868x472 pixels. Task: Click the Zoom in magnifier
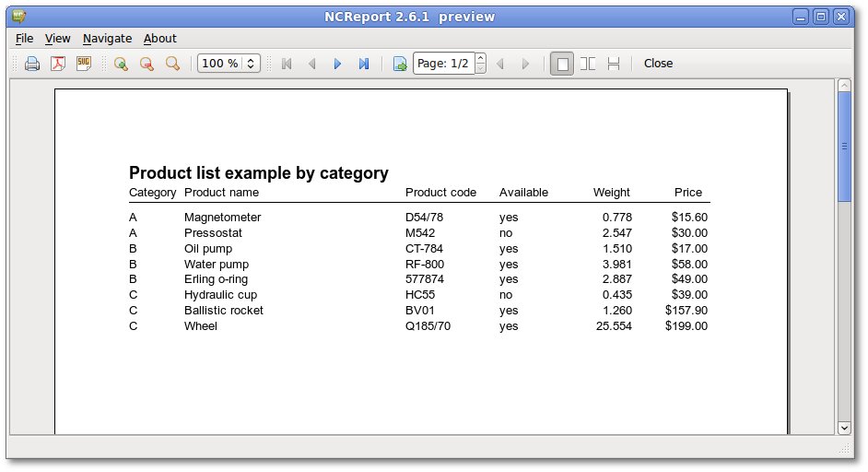coord(121,64)
